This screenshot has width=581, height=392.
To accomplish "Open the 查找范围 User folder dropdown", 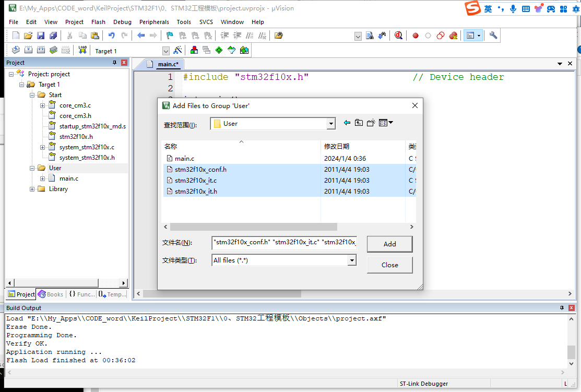I will tap(331, 124).
